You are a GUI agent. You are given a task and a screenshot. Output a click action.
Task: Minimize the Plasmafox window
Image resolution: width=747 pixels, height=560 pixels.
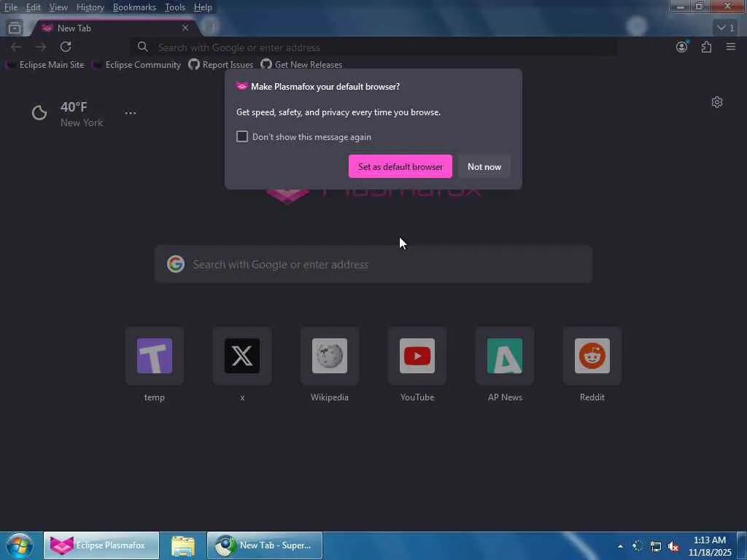coord(681,6)
